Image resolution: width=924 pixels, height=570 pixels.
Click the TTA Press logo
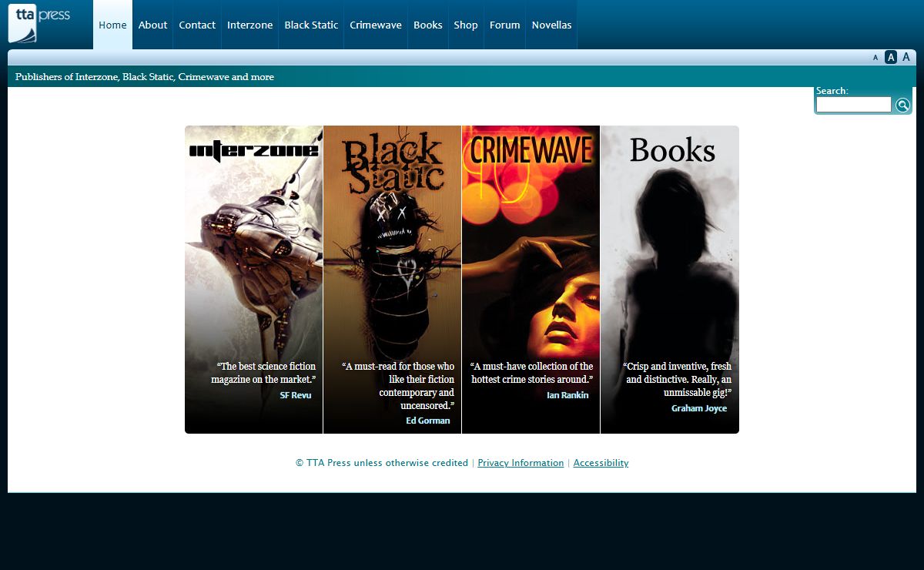(x=39, y=24)
